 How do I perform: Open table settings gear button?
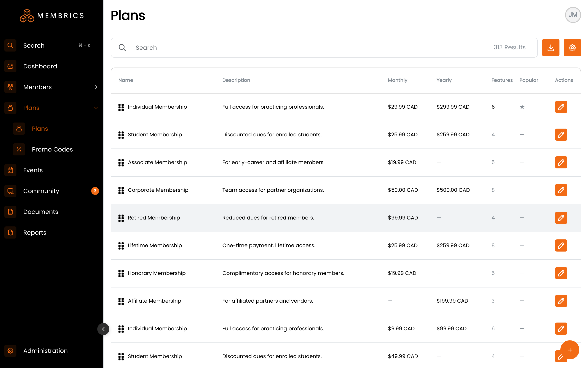click(x=572, y=47)
